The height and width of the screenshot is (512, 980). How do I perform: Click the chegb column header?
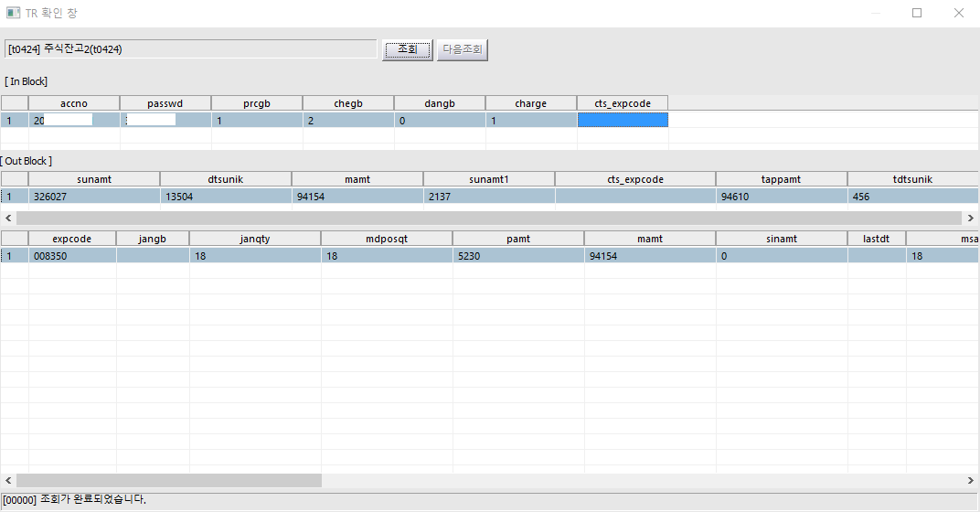[x=348, y=103]
